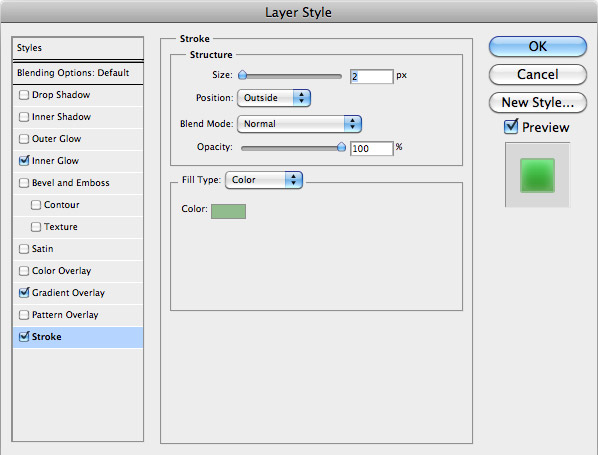This screenshot has height=455, width=598.
Task: Open the Blend Mode dropdown
Action: coord(299,124)
